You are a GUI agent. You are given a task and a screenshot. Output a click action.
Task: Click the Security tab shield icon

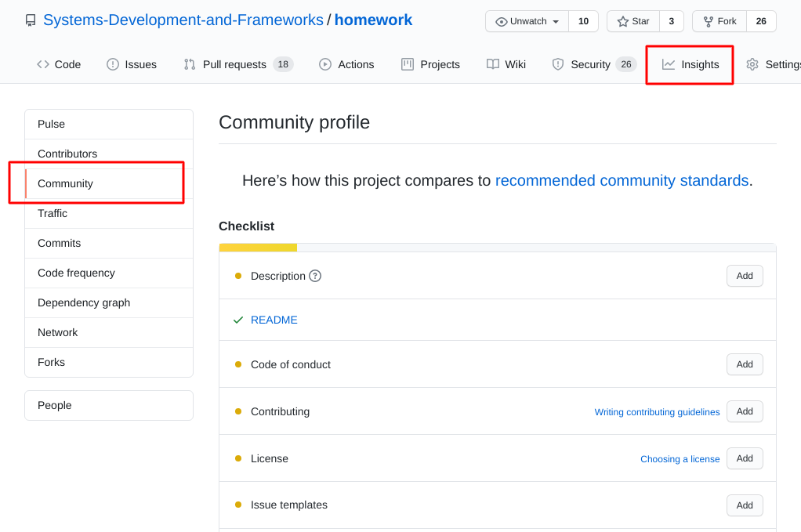(558, 64)
